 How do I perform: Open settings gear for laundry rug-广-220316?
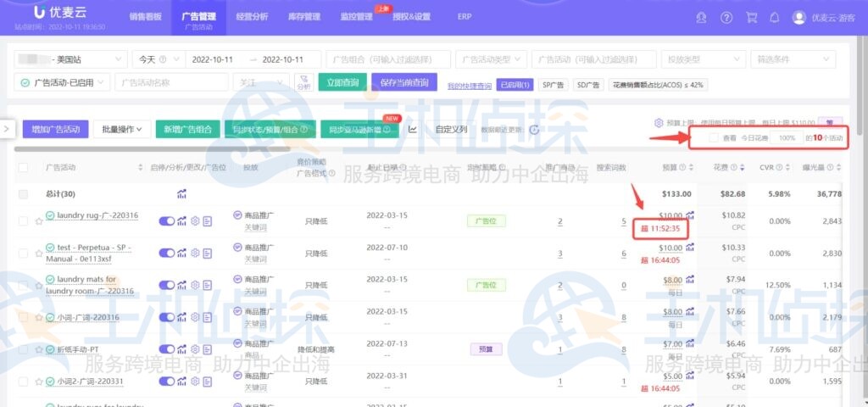pos(195,221)
